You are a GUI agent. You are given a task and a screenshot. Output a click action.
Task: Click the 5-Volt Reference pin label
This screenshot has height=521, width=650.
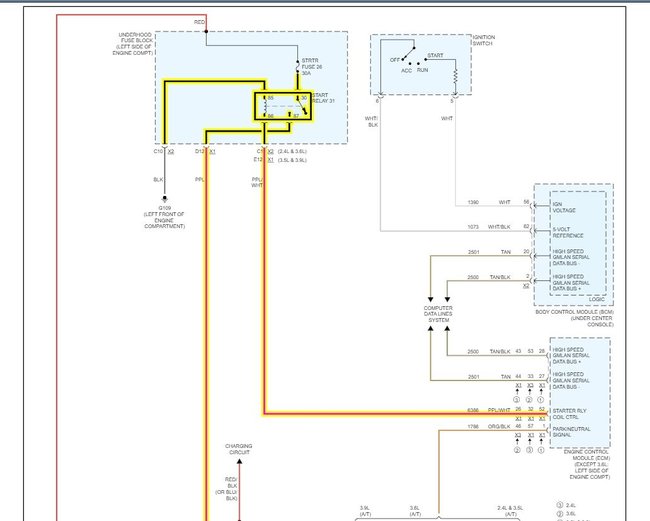[568, 230]
